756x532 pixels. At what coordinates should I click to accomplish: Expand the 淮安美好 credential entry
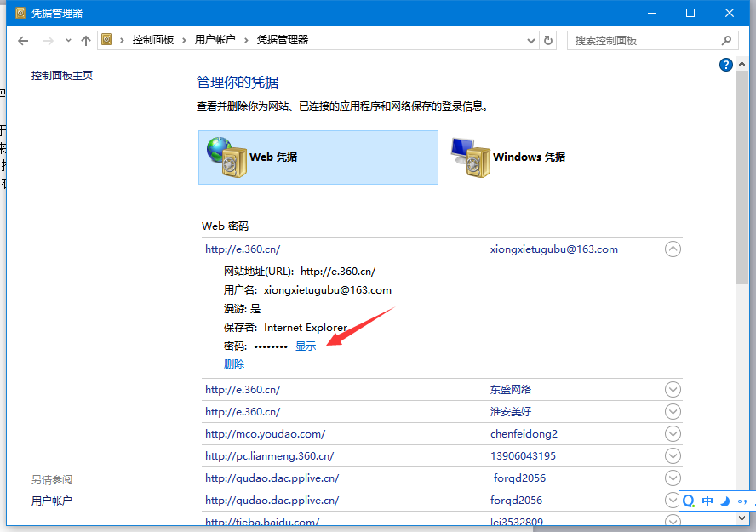(x=673, y=411)
